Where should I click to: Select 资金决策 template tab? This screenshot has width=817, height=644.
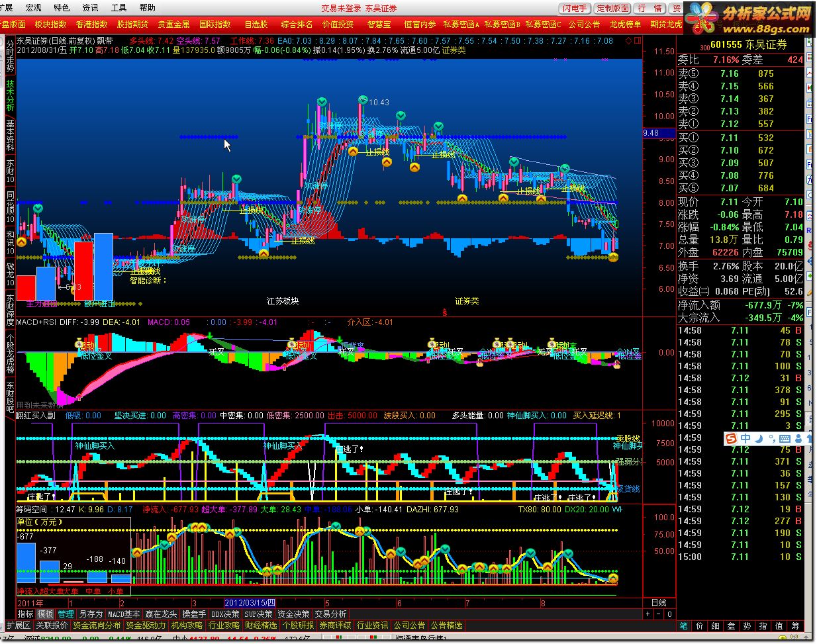(x=293, y=614)
